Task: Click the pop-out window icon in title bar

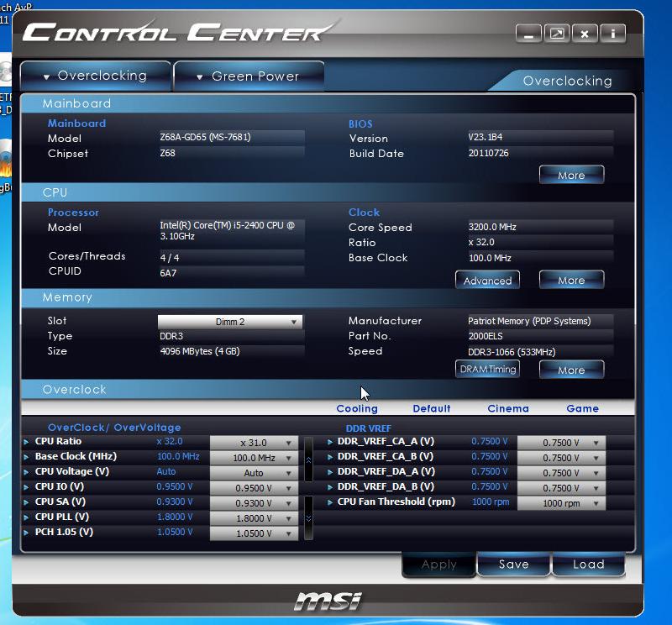Action: [x=556, y=34]
